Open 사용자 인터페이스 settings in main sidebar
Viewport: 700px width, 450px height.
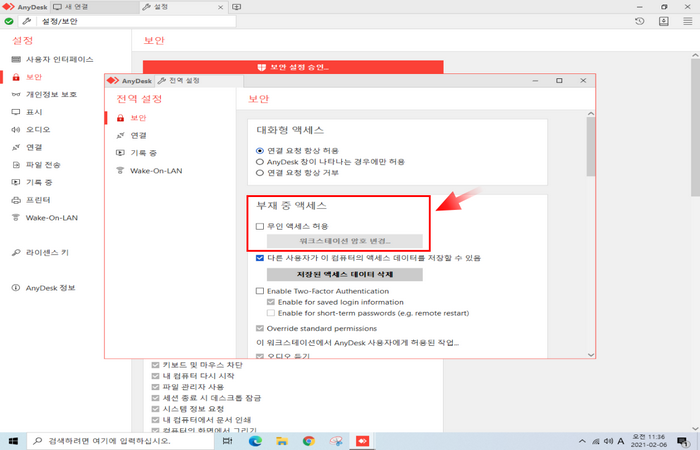53,59
